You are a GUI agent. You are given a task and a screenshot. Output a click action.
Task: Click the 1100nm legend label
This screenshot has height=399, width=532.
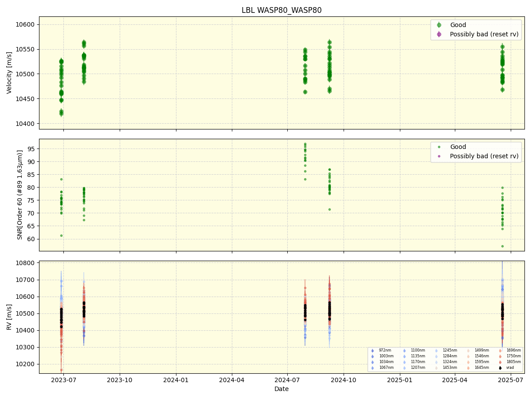point(418,350)
